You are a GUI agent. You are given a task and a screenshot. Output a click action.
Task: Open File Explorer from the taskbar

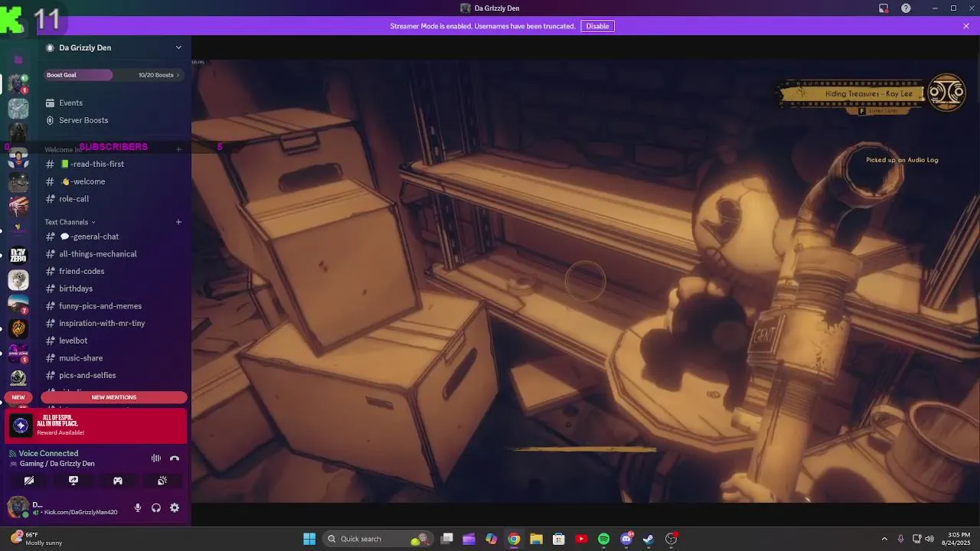click(x=536, y=539)
